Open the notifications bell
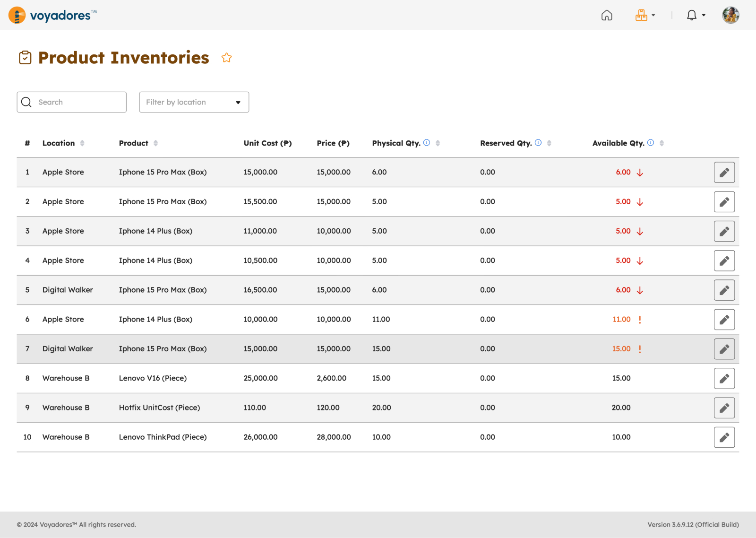Viewport: 756px width, 538px height. tap(692, 15)
